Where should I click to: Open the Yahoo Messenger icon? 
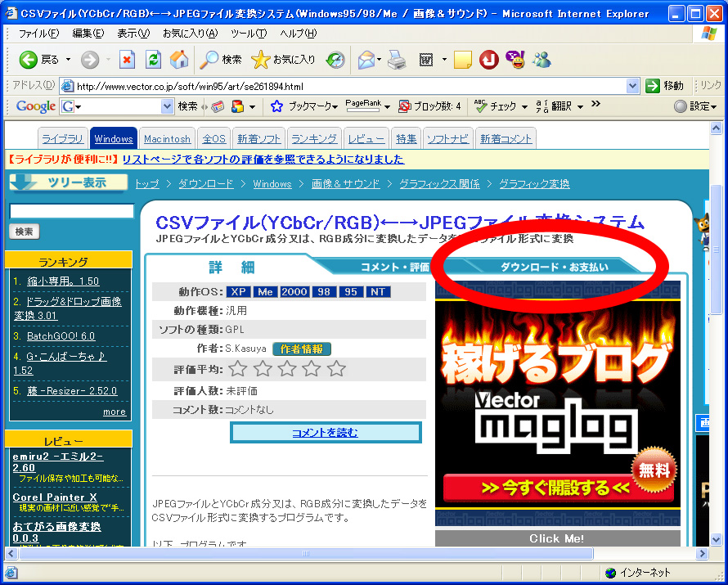coord(515,60)
